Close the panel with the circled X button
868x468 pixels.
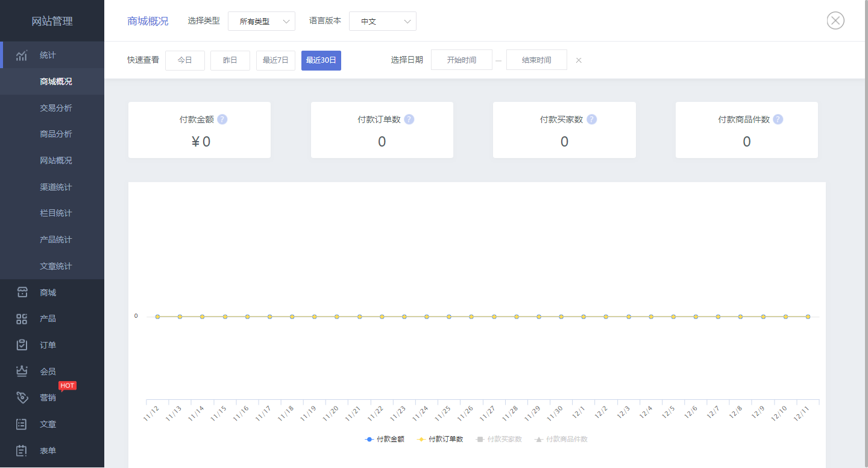(835, 21)
